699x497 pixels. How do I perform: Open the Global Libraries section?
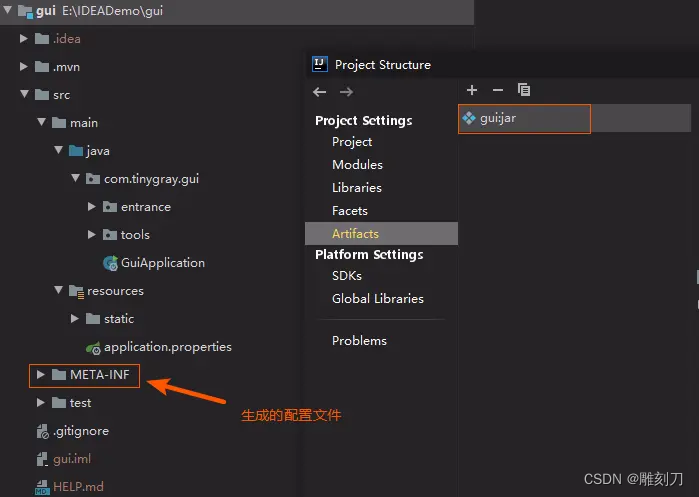pos(378,299)
